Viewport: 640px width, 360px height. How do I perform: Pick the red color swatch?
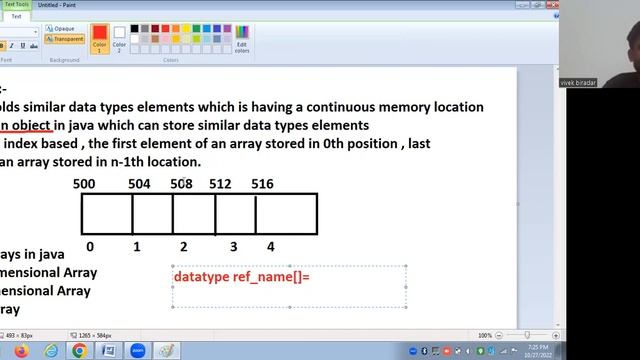tap(165, 29)
